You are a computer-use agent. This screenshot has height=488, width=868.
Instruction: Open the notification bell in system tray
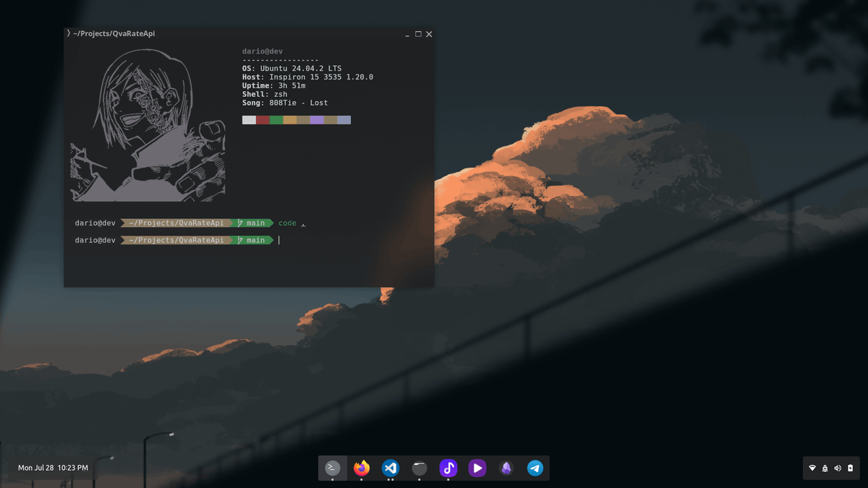point(825,468)
